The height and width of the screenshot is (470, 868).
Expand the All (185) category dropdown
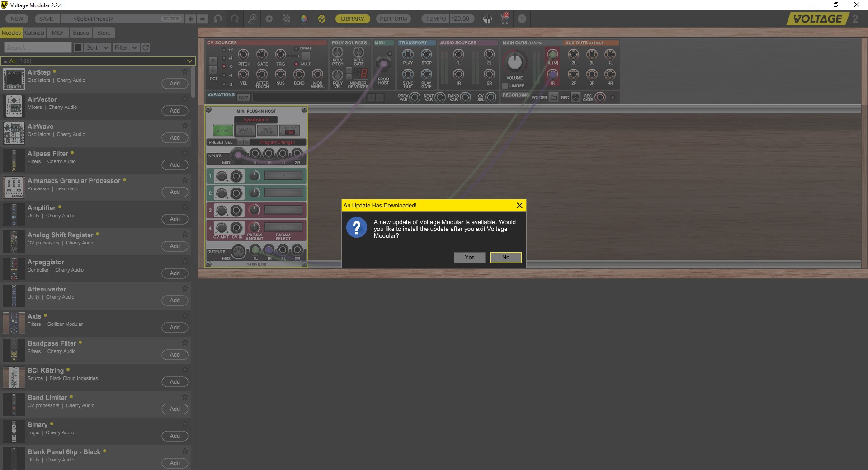tap(98, 61)
